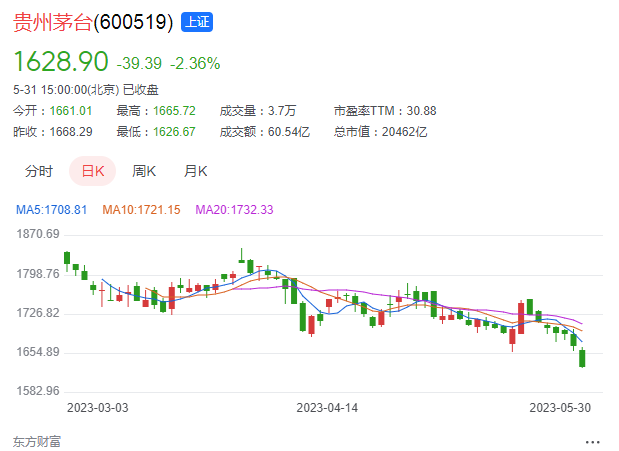Click the x-axis date 2023-03-03
Viewport: 619px width, 451px height.
(x=98, y=408)
